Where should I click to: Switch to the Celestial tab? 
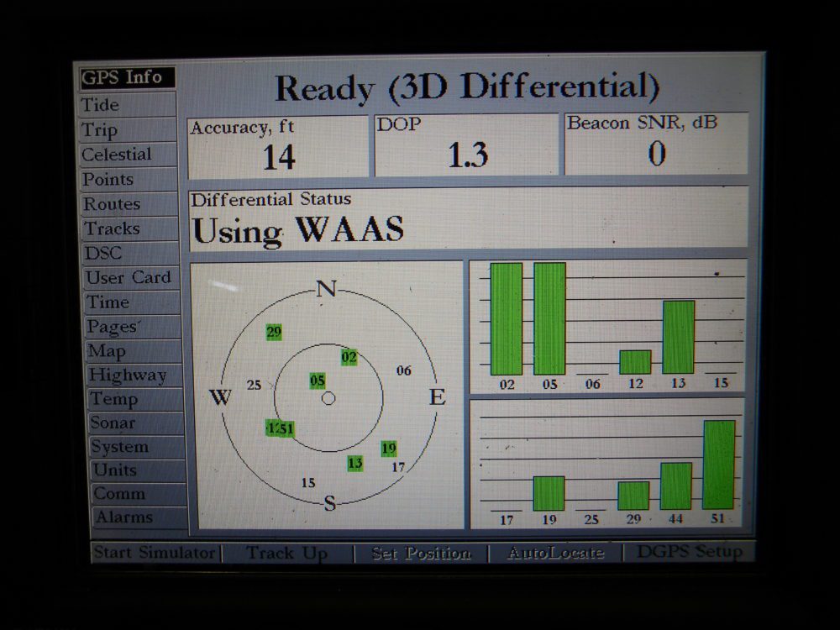click(129, 155)
